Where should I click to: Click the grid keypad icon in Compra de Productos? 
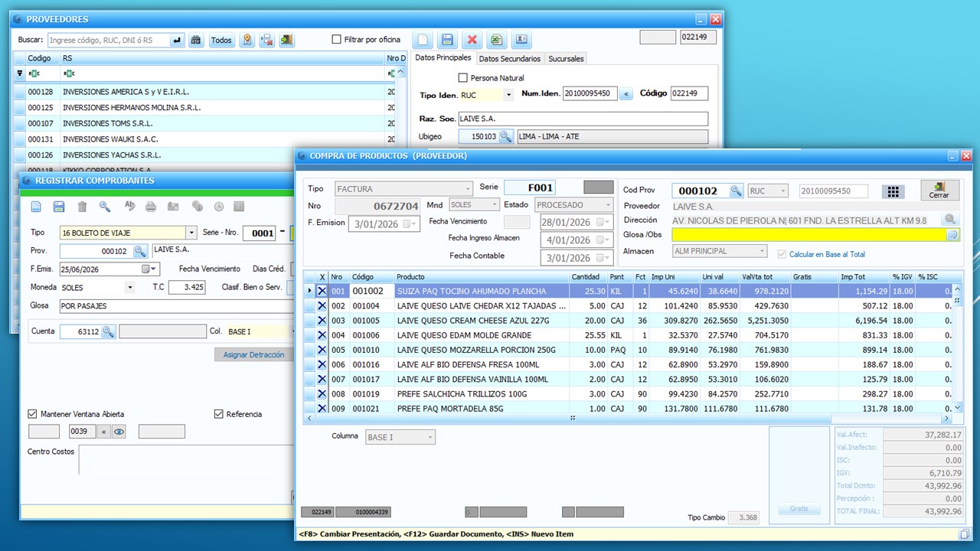(893, 191)
